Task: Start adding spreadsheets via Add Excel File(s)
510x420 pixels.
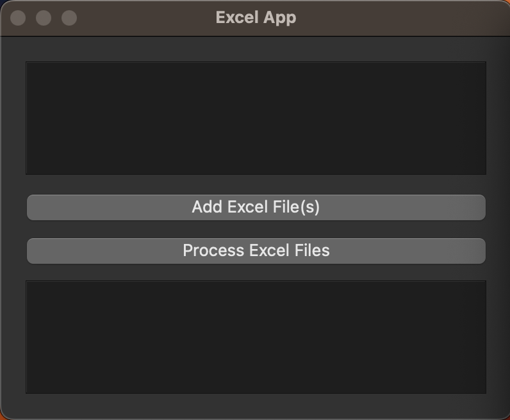Action: click(256, 207)
